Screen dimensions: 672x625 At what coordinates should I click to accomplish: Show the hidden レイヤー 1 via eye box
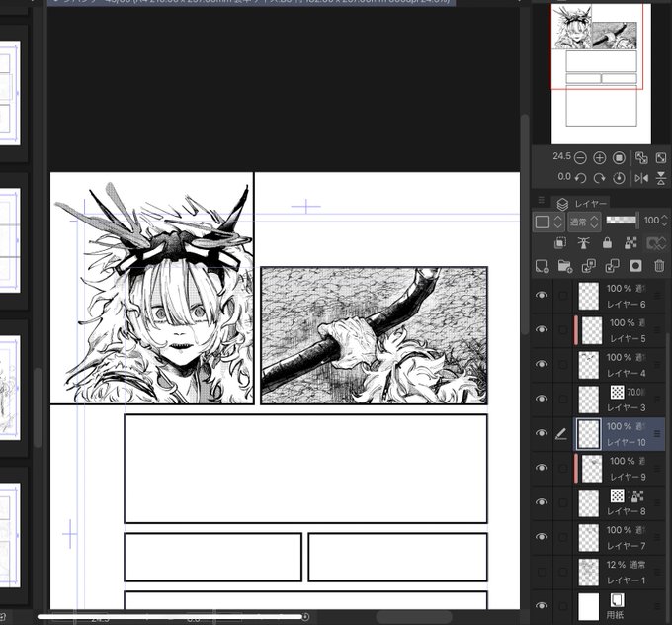pyautogui.click(x=542, y=572)
